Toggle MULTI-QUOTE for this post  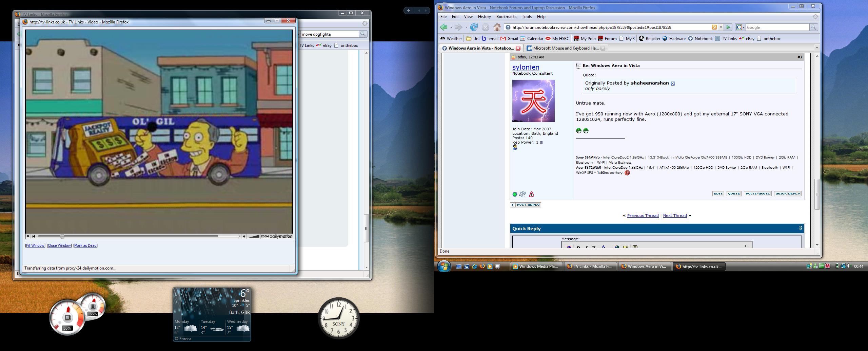758,194
